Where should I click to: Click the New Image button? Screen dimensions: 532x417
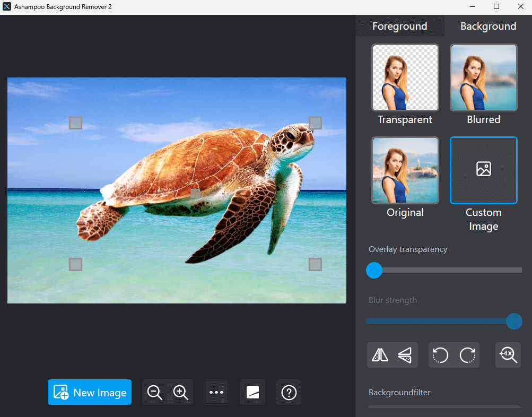coord(89,392)
